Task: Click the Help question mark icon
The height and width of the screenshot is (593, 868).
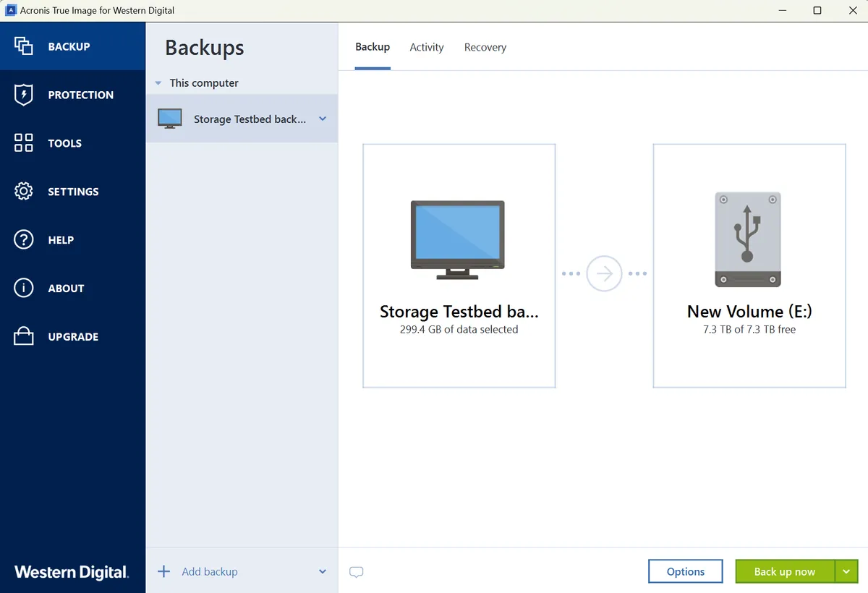Action: 24,240
